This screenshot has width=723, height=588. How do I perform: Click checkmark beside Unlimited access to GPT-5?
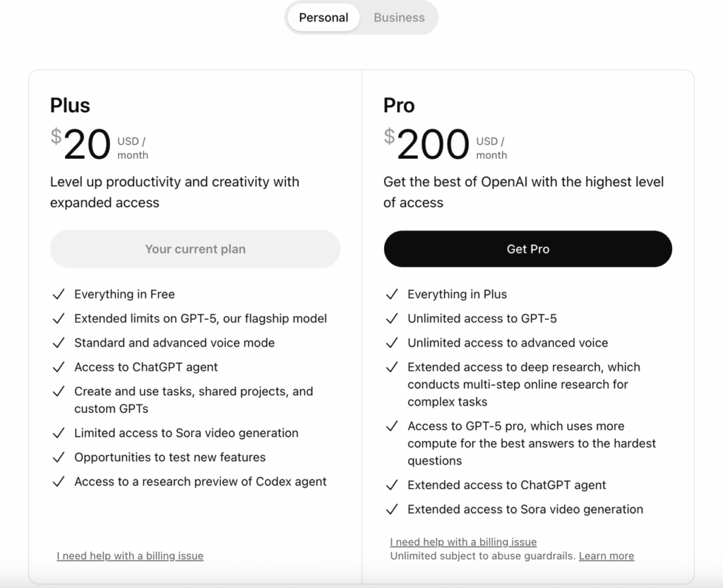click(392, 318)
